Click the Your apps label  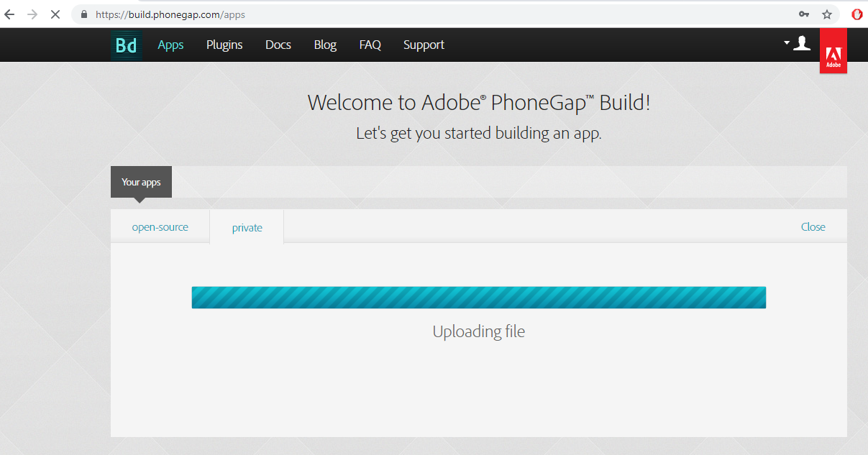pyautogui.click(x=140, y=182)
